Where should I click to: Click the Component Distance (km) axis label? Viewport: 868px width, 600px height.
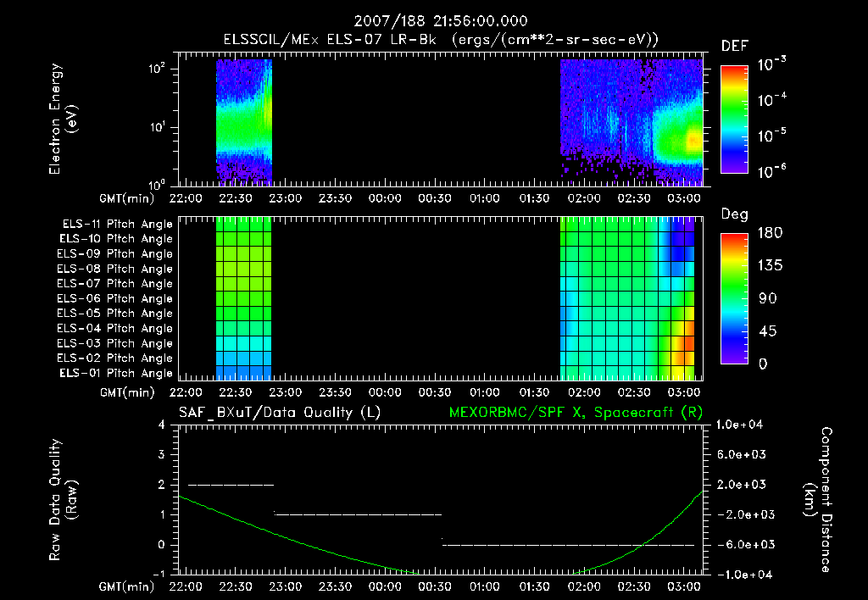pyautogui.click(x=818, y=500)
